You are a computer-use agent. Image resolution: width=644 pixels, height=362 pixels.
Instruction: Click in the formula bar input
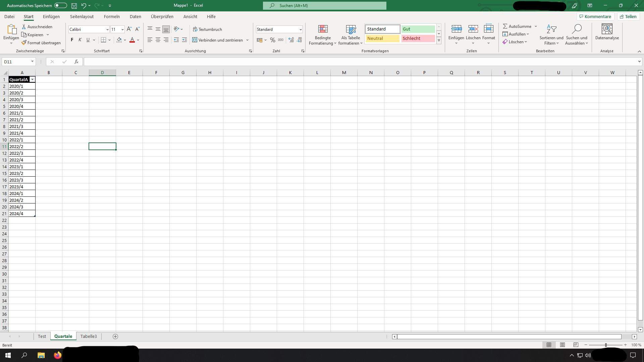(361, 62)
